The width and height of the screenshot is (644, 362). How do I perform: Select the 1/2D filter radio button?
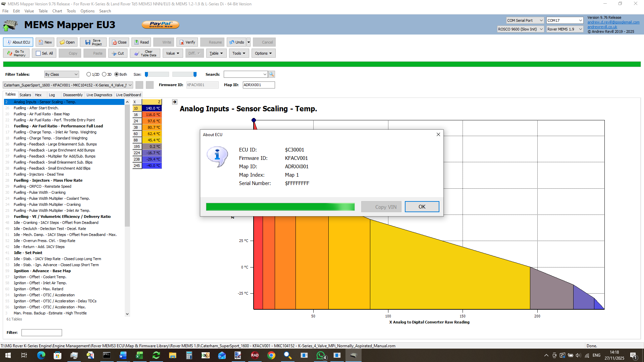[89, 74]
